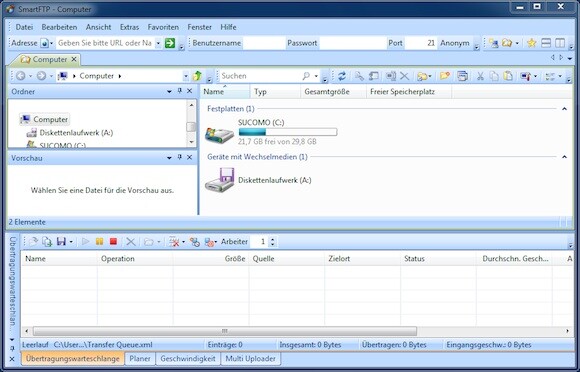Click the red stop button in queue toolbar
The height and width of the screenshot is (372, 580).
pyautogui.click(x=113, y=241)
